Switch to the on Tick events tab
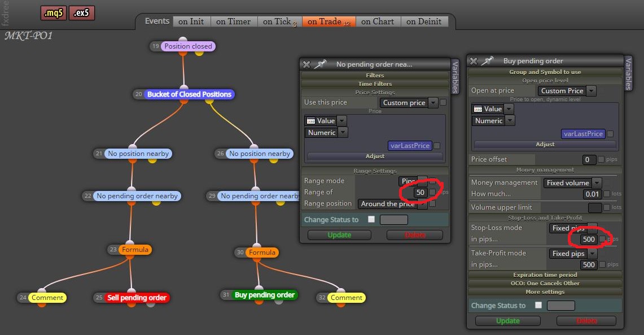Screen dimensions: 644x335 280,21
